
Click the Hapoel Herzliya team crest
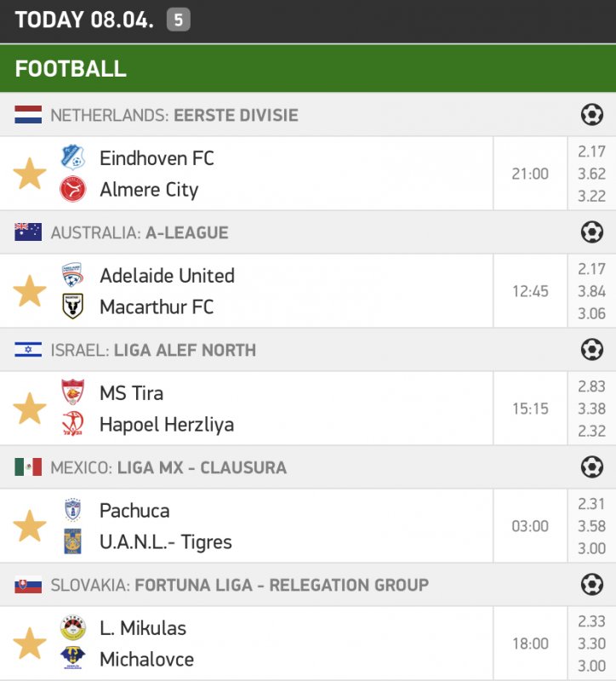coord(73,424)
